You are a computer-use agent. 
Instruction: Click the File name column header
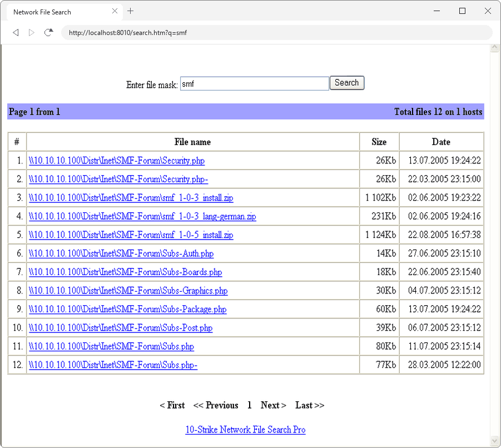(192, 142)
